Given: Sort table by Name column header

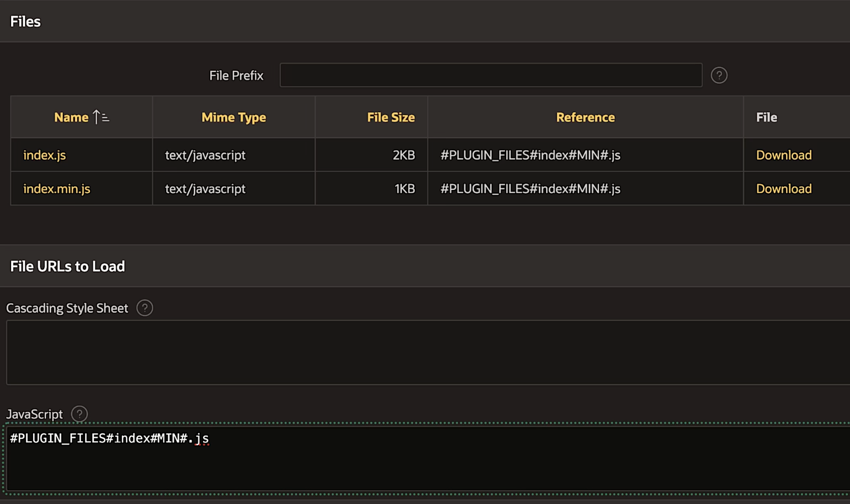Looking at the screenshot, I should pyautogui.click(x=71, y=118).
